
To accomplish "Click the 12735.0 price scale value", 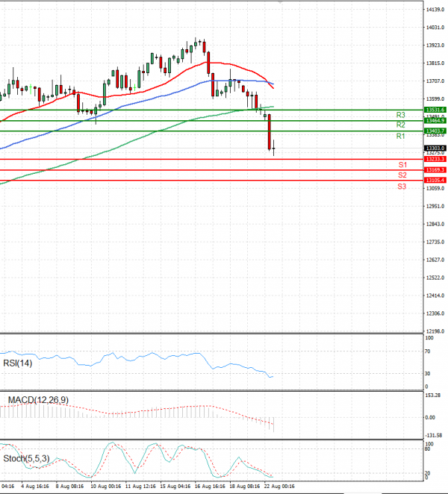I will point(435,242).
